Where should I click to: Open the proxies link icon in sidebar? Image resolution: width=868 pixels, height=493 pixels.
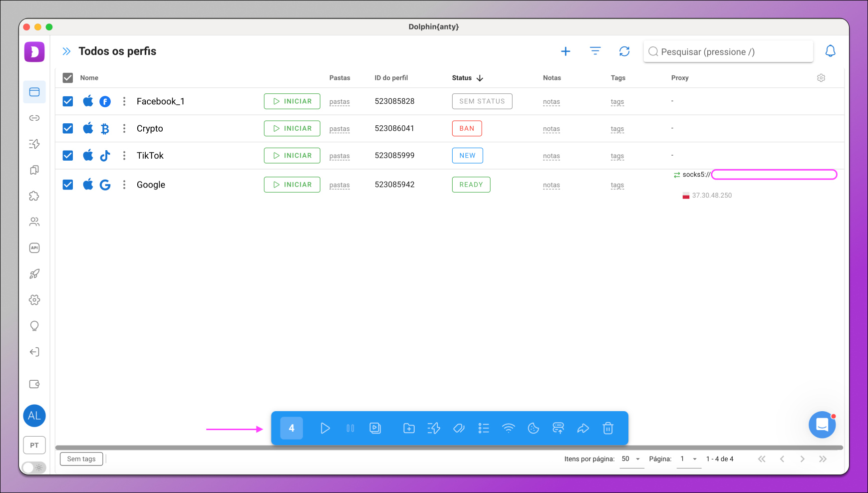34,118
